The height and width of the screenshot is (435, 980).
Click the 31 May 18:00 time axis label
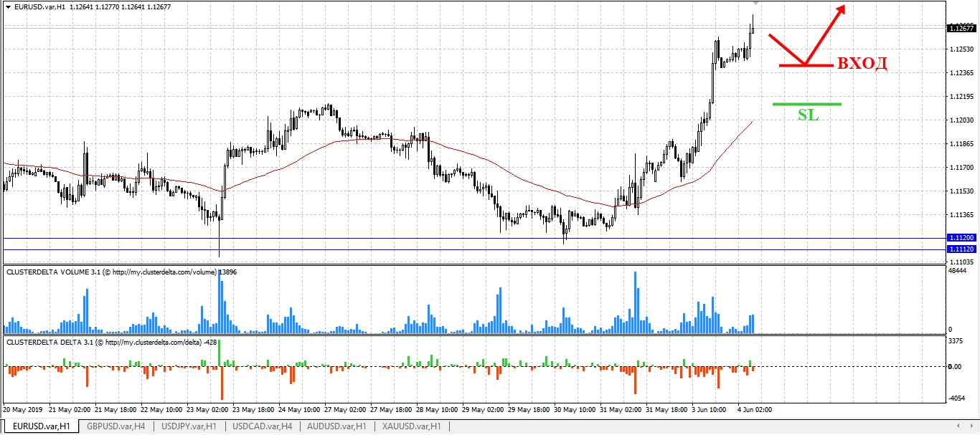tap(666, 409)
